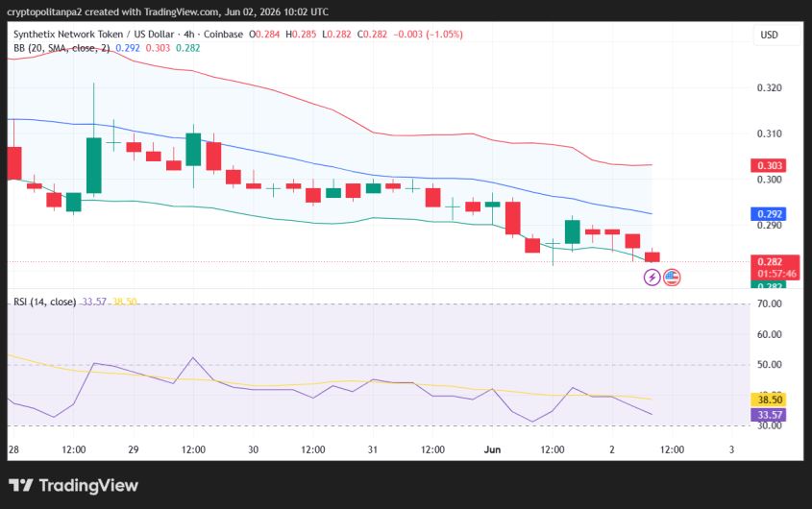Click the 50.00 RSI axis label
The height and width of the screenshot is (509, 812).
coord(769,365)
